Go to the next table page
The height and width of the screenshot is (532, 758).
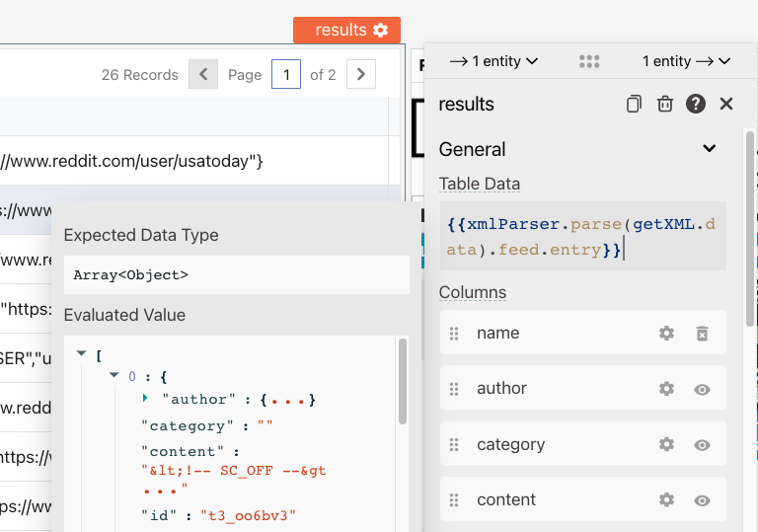tap(361, 74)
